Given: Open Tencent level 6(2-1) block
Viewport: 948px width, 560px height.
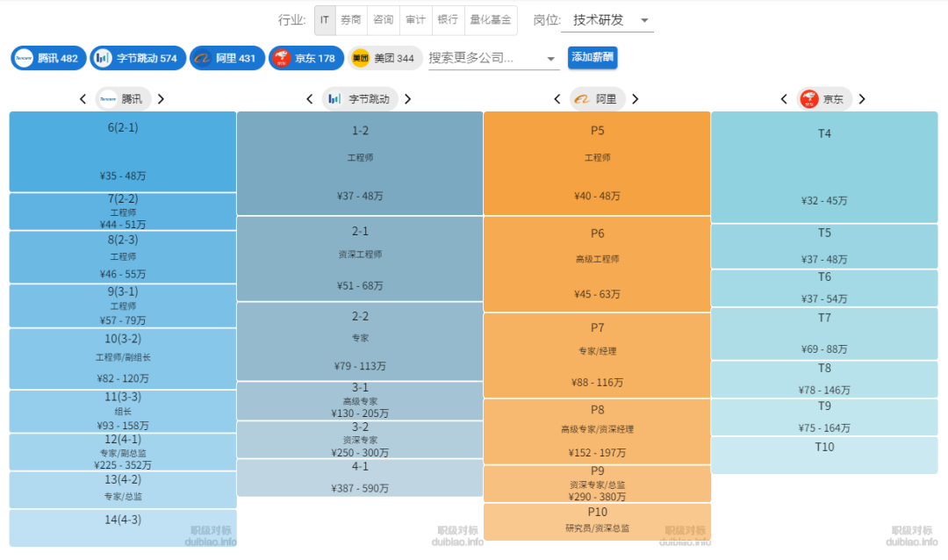Looking at the screenshot, I should (123, 152).
